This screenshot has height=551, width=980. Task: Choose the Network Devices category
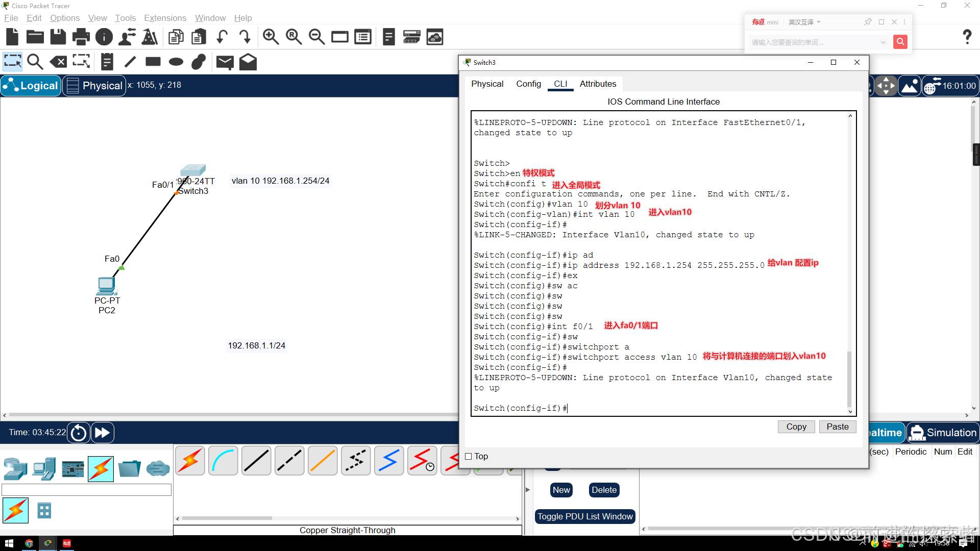click(x=15, y=468)
